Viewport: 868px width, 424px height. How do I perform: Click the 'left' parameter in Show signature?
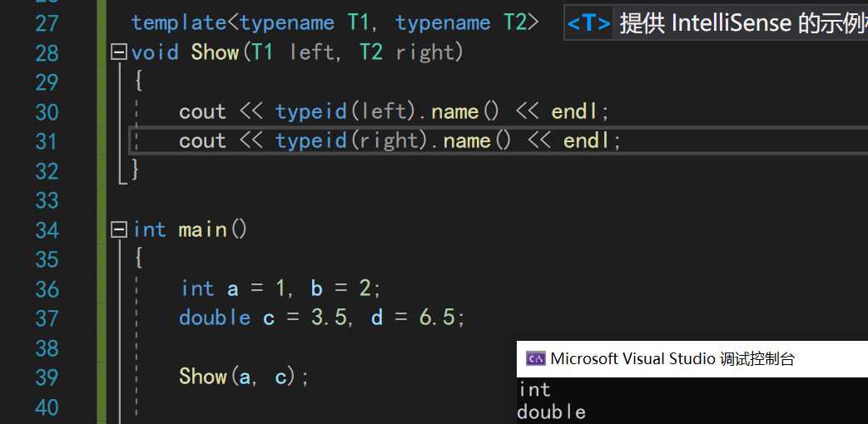(x=311, y=52)
